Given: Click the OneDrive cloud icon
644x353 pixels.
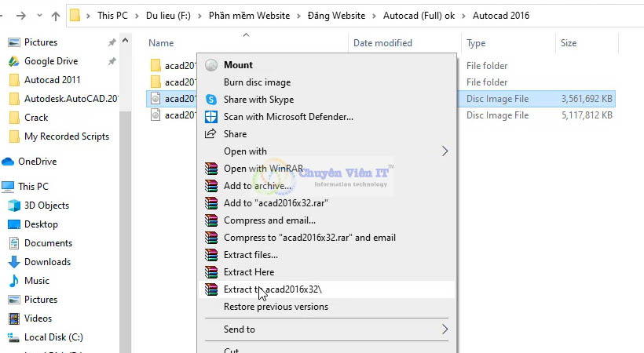Looking at the screenshot, I should (x=8, y=162).
